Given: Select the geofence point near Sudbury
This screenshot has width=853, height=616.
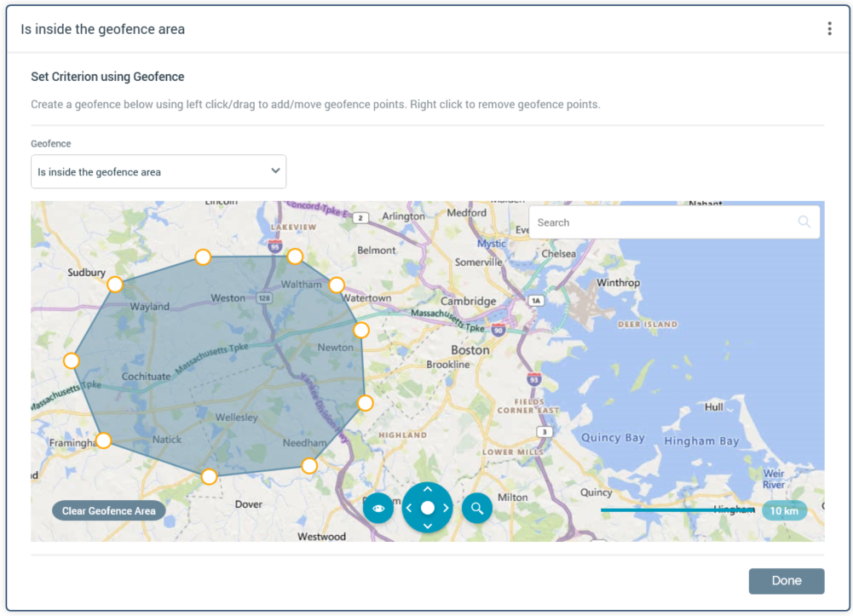Looking at the screenshot, I should (115, 285).
